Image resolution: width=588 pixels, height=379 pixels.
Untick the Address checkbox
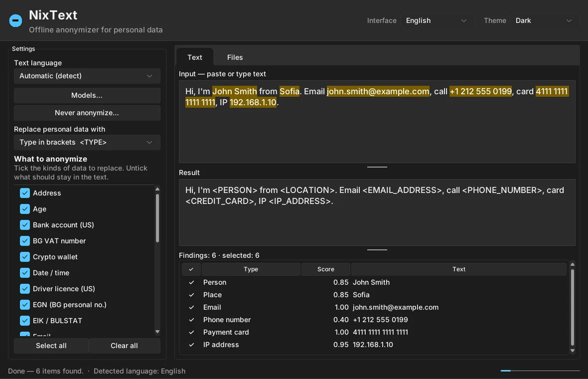[x=25, y=193]
